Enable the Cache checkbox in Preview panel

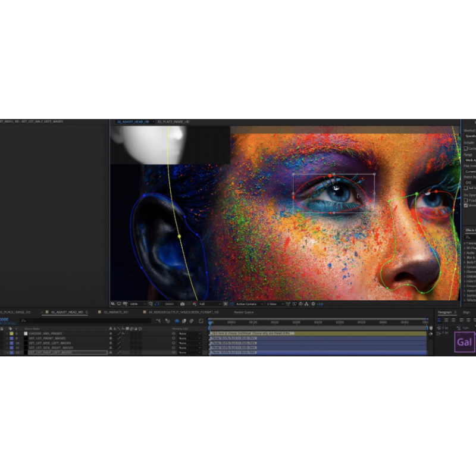466,149
